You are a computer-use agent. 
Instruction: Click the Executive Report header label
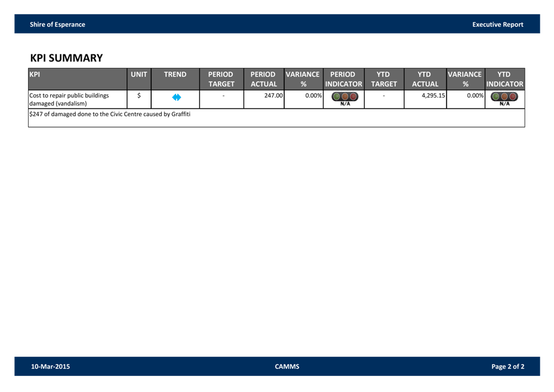coord(497,24)
